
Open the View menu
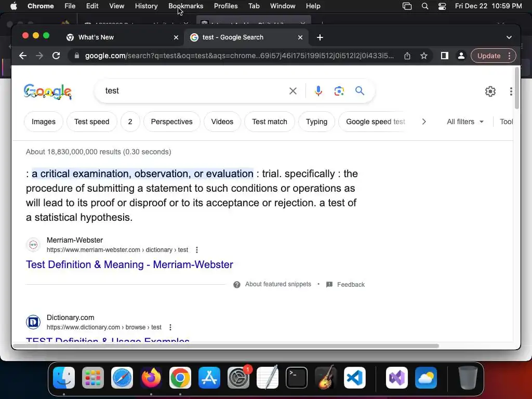(x=117, y=6)
